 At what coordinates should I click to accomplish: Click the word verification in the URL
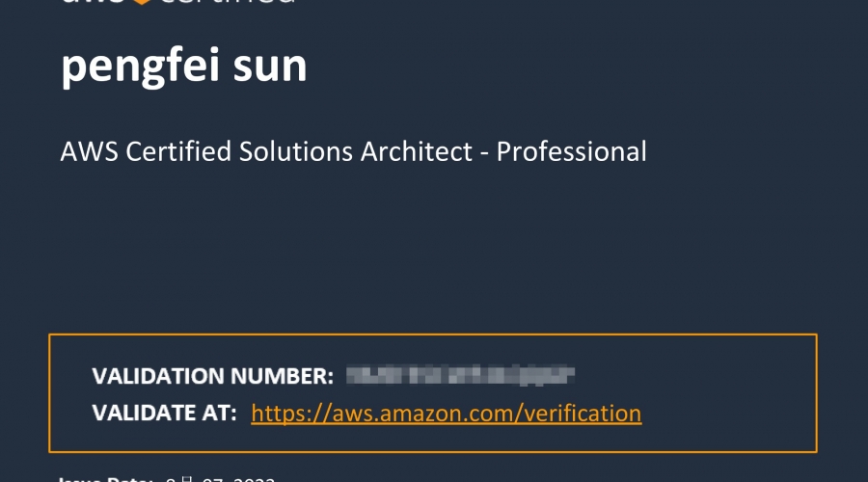tap(582, 414)
